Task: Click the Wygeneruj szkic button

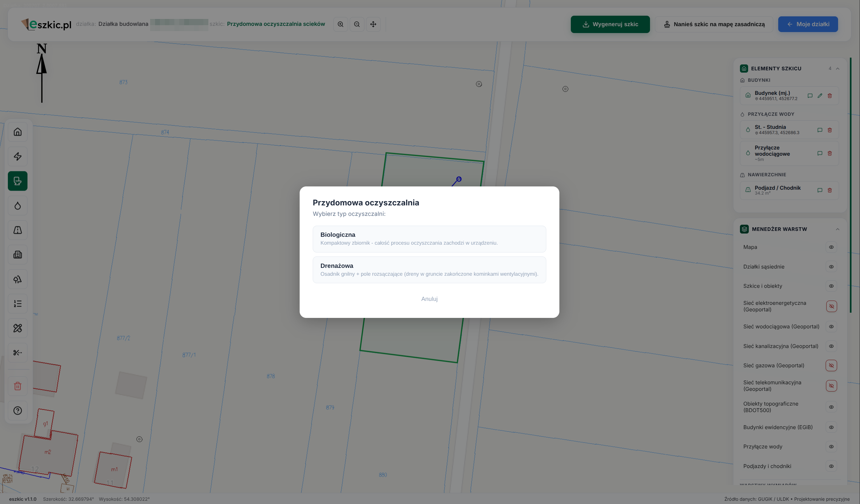Action: [610, 24]
